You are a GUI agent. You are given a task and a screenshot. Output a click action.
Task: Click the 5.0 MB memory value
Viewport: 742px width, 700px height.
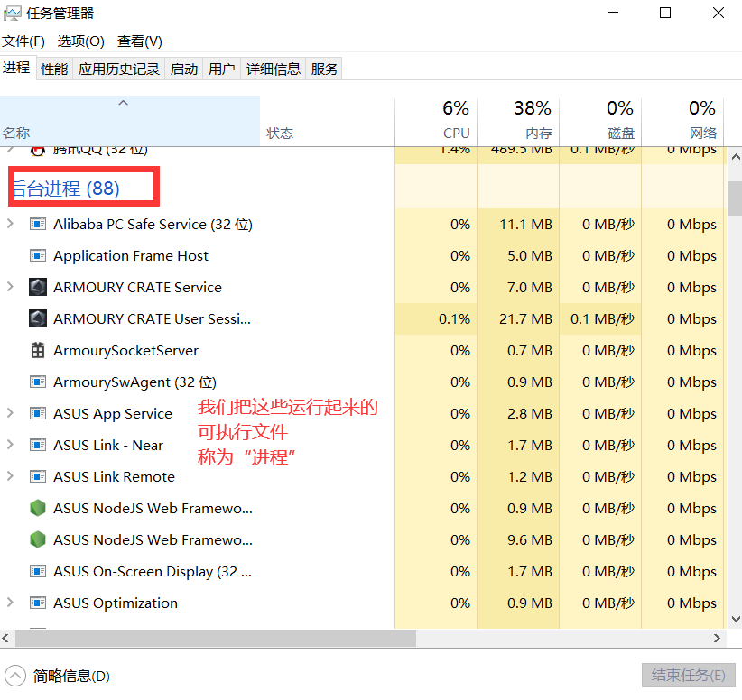click(x=530, y=255)
